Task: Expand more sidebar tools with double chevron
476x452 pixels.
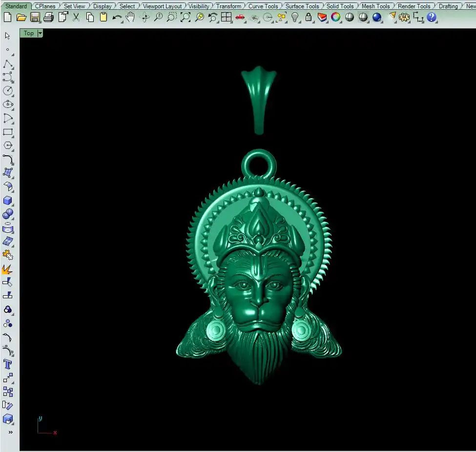Action: (10, 432)
